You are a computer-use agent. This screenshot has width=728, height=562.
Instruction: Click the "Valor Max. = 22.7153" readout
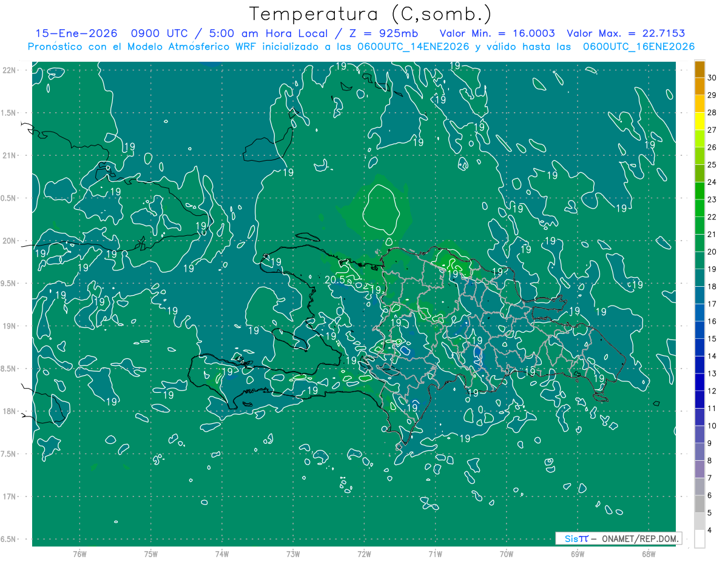[626, 34]
